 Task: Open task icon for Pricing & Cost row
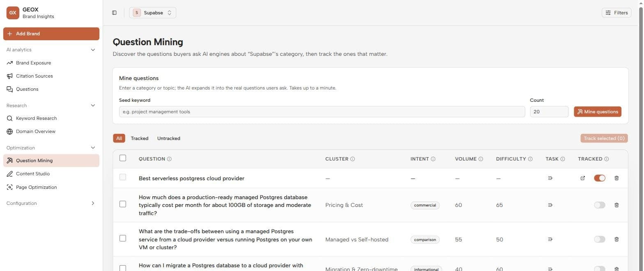click(x=550, y=205)
